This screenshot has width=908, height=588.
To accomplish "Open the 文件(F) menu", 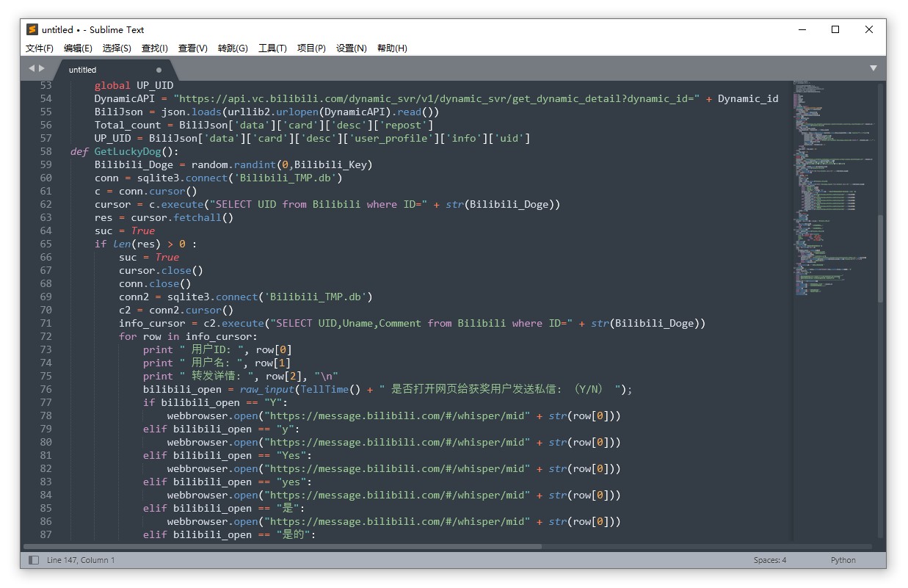I will tap(40, 48).
